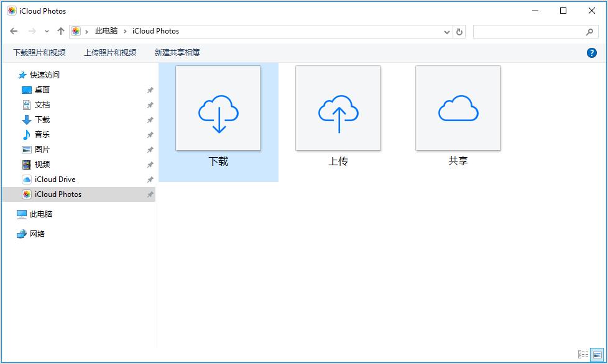The width and height of the screenshot is (608, 364).
Task: Navigate back using the back arrow
Action: (x=14, y=31)
